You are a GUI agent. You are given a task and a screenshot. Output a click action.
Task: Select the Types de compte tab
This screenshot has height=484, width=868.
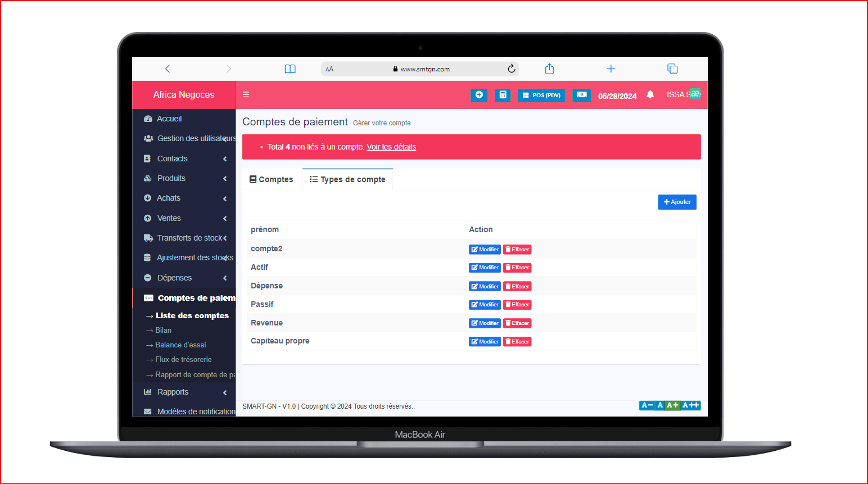(x=347, y=180)
